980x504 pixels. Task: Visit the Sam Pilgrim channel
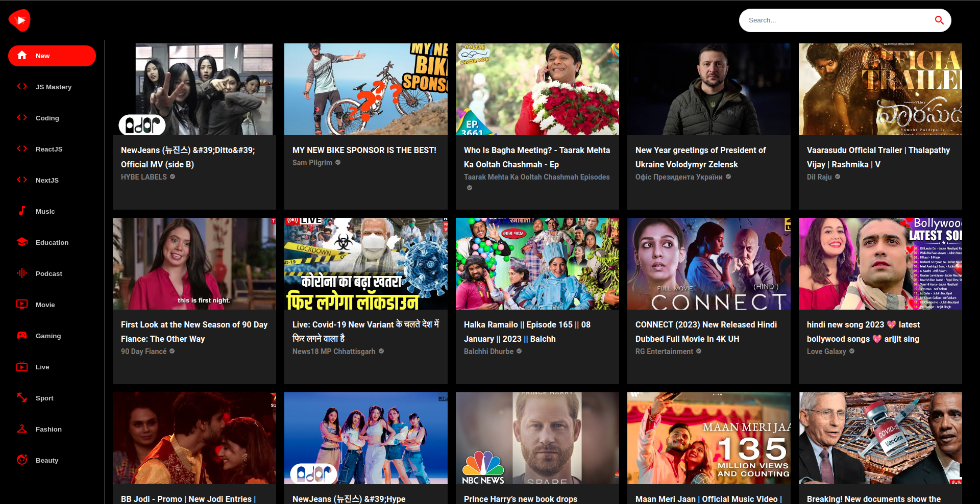coord(312,163)
